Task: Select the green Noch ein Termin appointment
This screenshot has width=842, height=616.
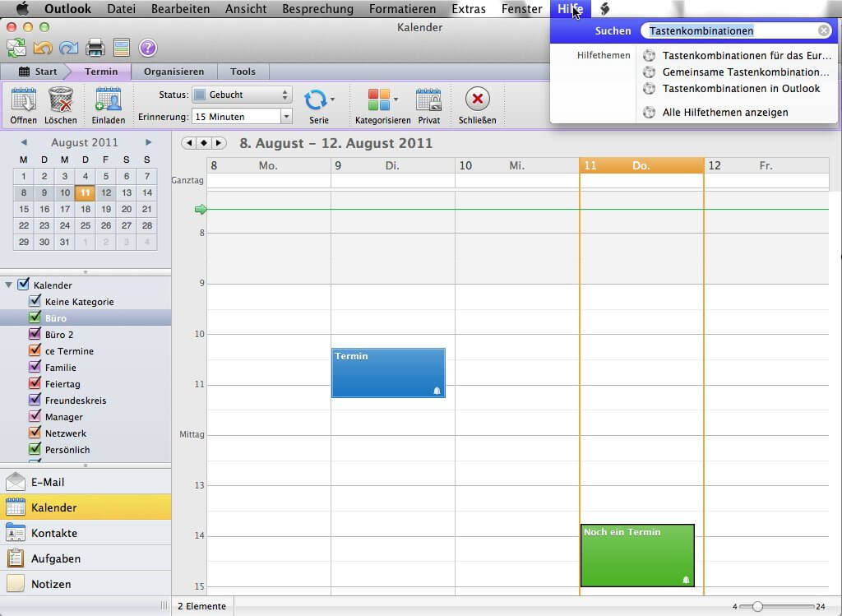Action: tap(637, 555)
